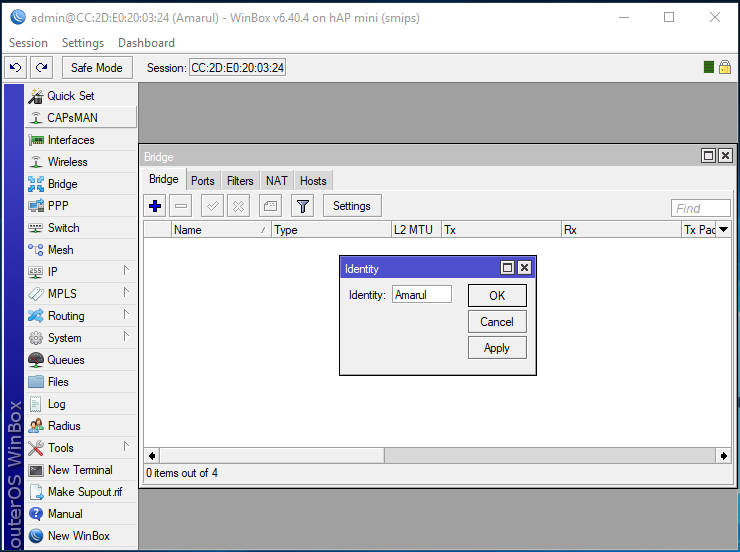Click Cancel in Identity dialog
Screen dimensions: 740x552
(x=497, y=322)
